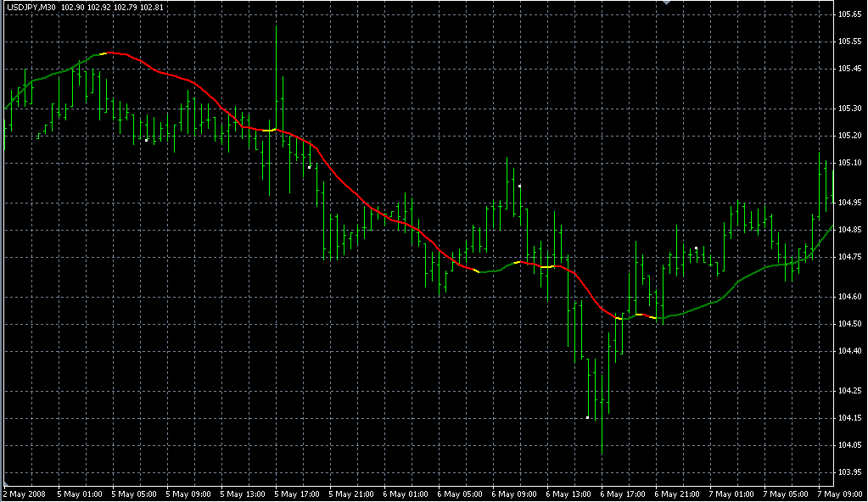Click the 6 May 01:00 time label
The image size is (868, 502).
[406, 494]
